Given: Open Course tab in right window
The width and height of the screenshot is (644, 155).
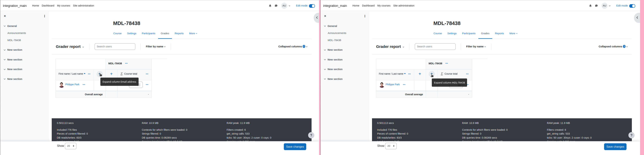Looking at the screenshot, I should 438,34.
